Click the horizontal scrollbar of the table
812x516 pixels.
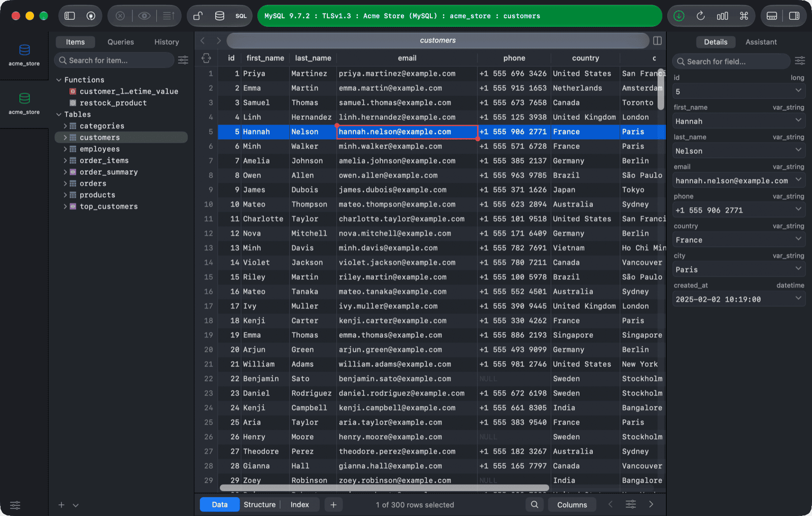(x=384, y=488)
